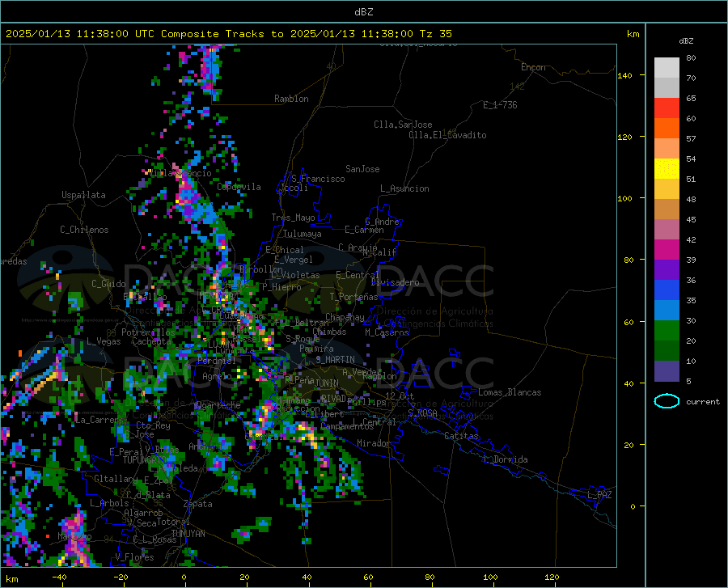Click the E_1-736 map label
728x588 pixels.
point(500,105)
